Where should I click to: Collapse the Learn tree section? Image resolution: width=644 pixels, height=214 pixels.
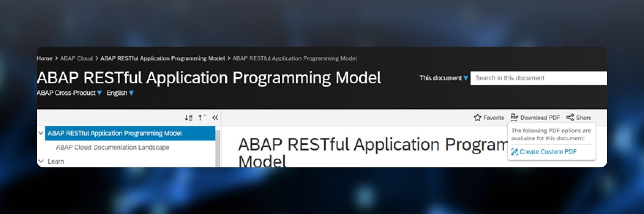click(x=41, y=161)
